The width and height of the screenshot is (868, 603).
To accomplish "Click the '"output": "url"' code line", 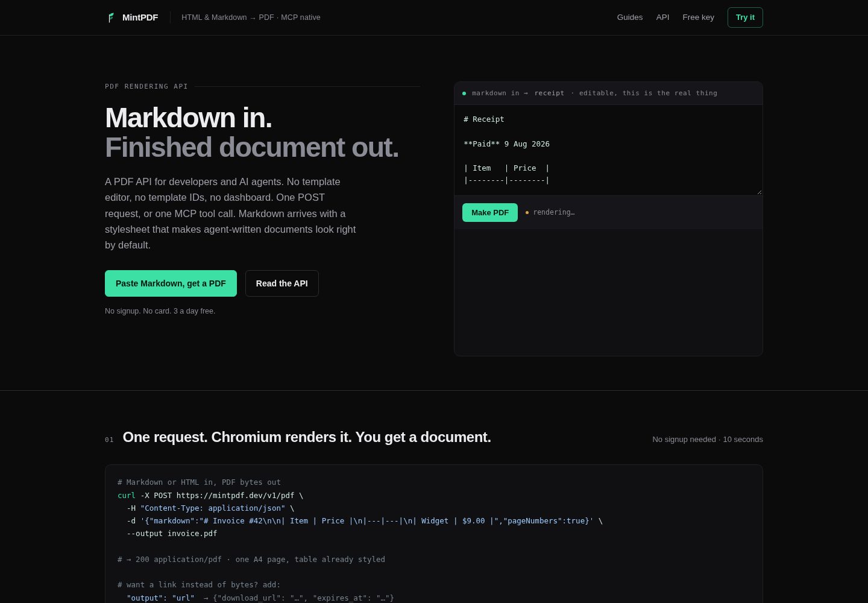I will coord(260,598).
